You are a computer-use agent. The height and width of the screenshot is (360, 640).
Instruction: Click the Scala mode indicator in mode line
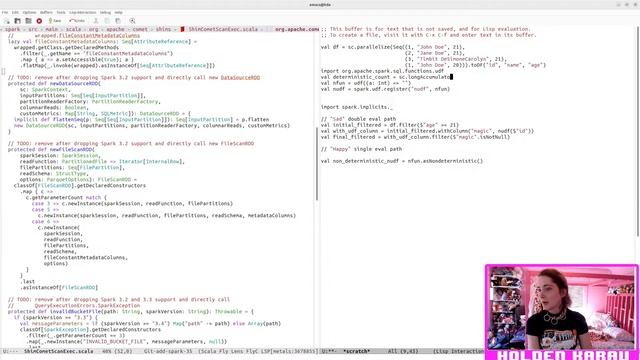[208, 351]
